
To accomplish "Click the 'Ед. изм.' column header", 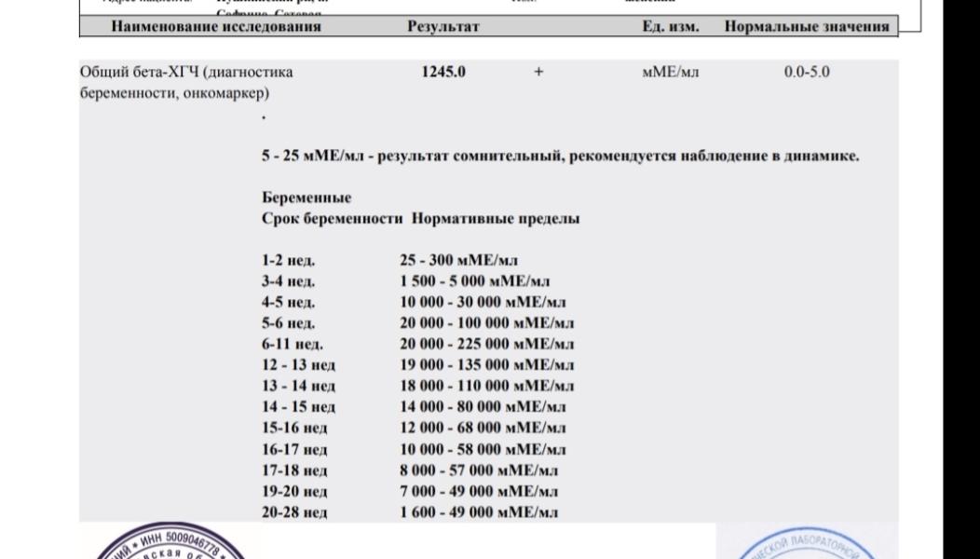I will click(x=671, y=26).
